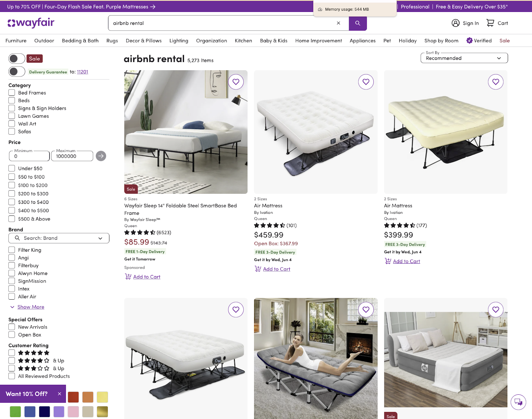The image size is (532, 419).
Task: Clear the search field with X icon
Action: [338, 23]
